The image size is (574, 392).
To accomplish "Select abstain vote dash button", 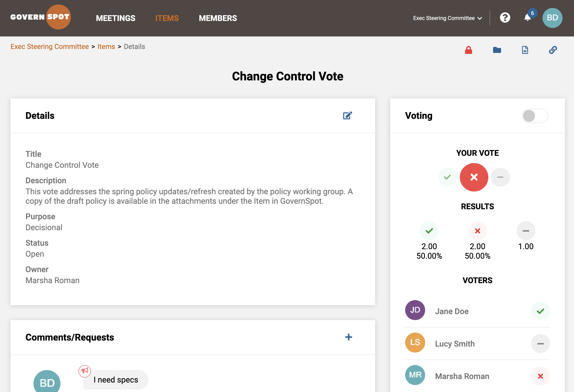I will [500, 177].
